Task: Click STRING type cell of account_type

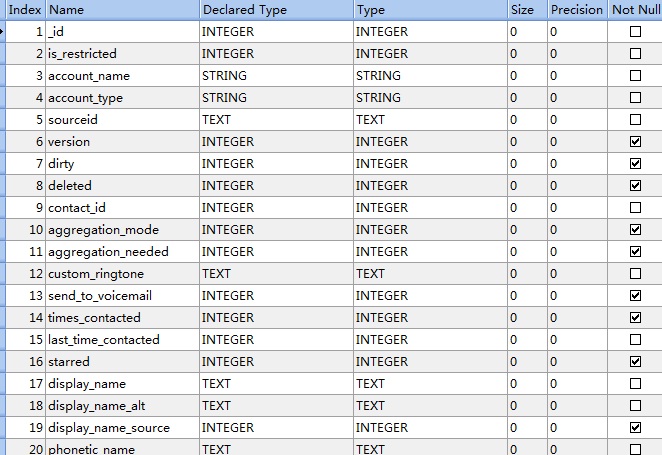Action: [x=430, y=98]
